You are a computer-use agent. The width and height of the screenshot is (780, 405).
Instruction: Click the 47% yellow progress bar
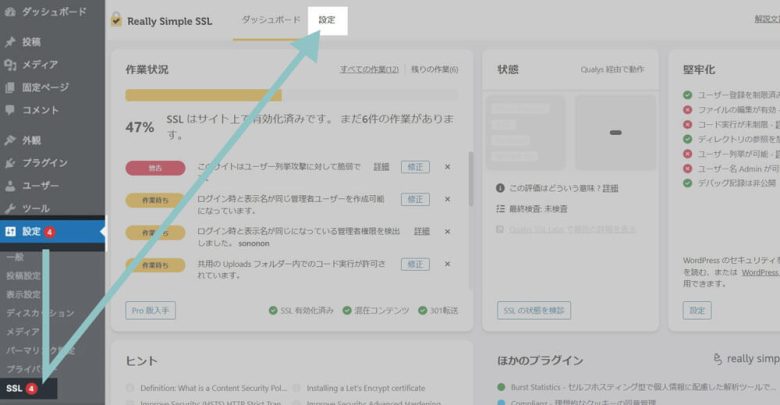(203, 95)
